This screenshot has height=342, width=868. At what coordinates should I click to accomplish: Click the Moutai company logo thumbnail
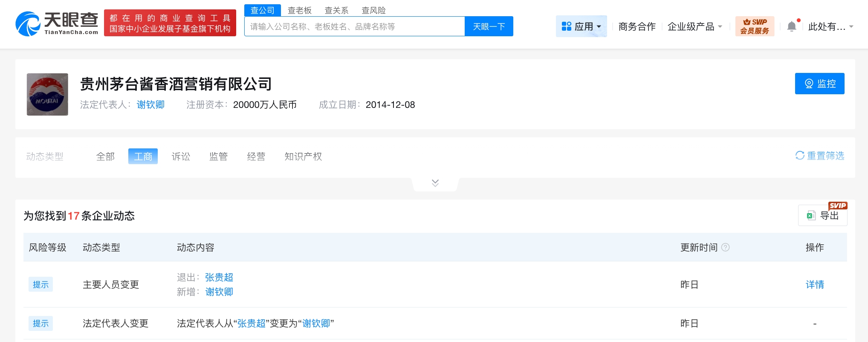point(47,94)
